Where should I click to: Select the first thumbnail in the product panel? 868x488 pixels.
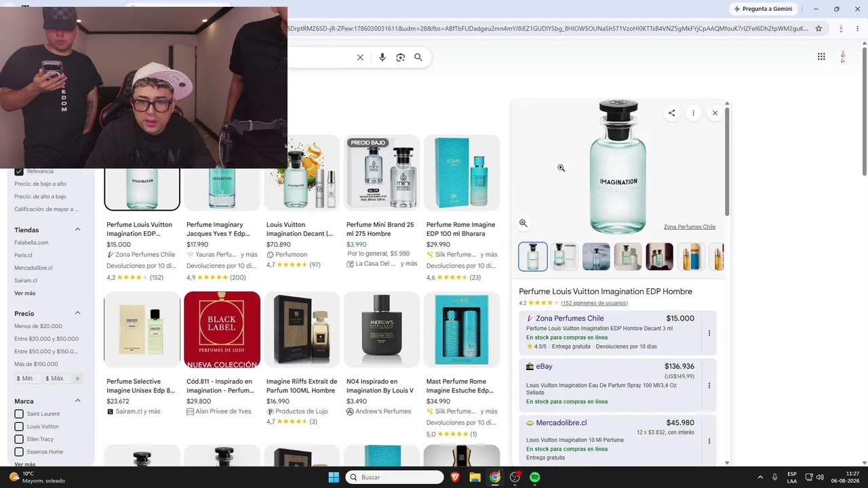533,257
